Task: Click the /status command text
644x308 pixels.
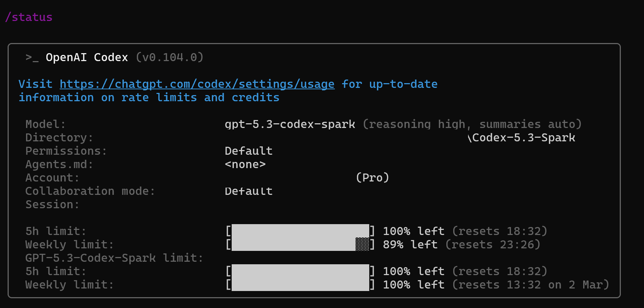Action: 29,17
